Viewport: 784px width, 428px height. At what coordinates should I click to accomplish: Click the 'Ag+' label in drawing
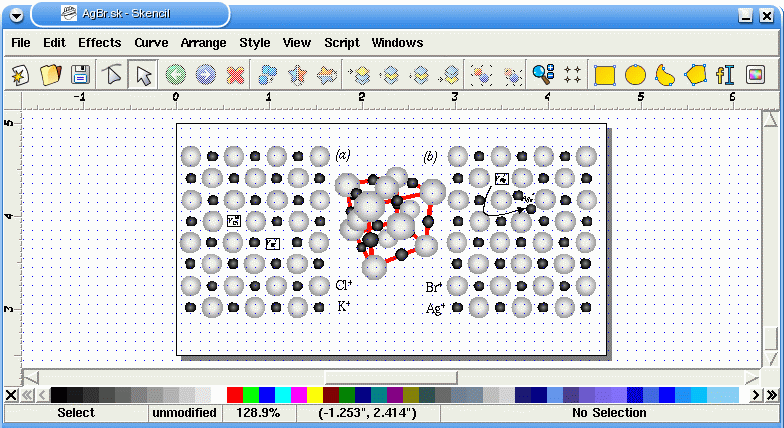coord(435,308)
